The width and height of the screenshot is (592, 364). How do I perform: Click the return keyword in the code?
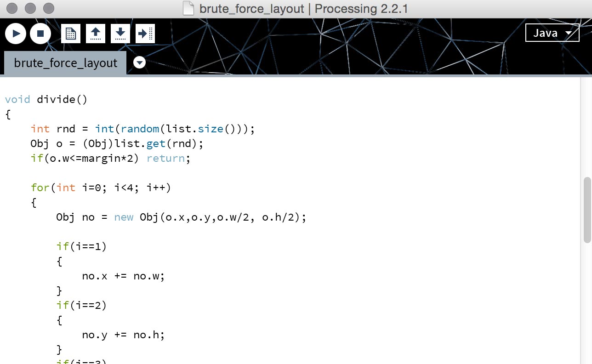165,158
